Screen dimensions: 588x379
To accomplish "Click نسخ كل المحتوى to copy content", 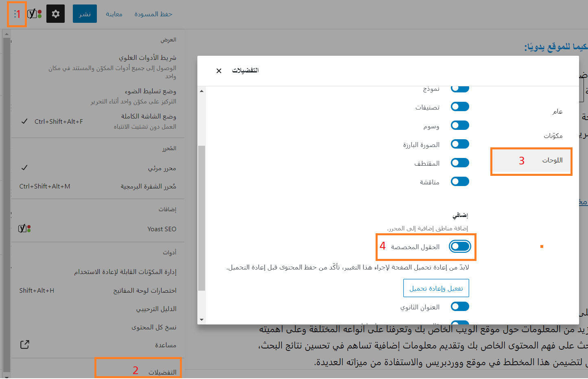I will click(98, 327).
